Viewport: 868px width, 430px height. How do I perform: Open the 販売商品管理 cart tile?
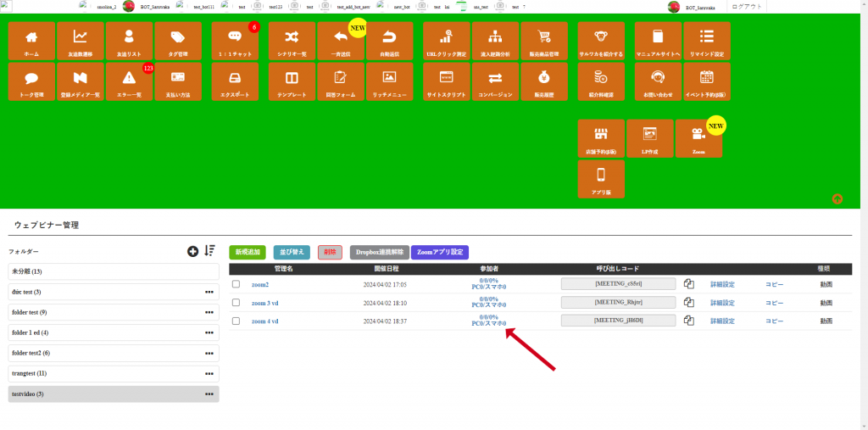pos(543,41)
